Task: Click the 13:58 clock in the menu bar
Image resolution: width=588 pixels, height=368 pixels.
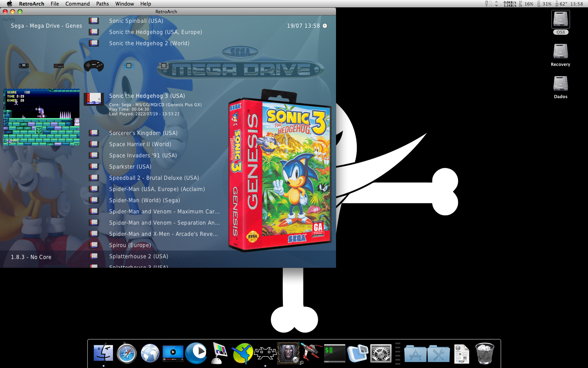Action: 576,4
